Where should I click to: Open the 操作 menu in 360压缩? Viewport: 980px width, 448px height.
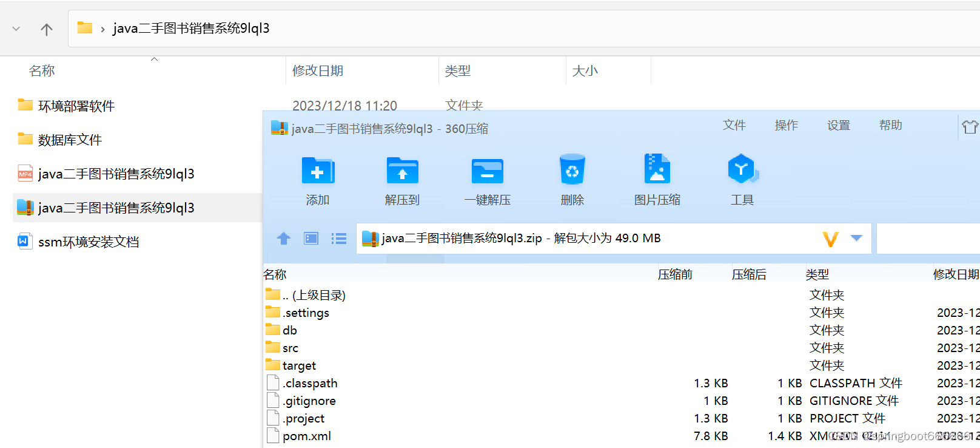(787, 125)
